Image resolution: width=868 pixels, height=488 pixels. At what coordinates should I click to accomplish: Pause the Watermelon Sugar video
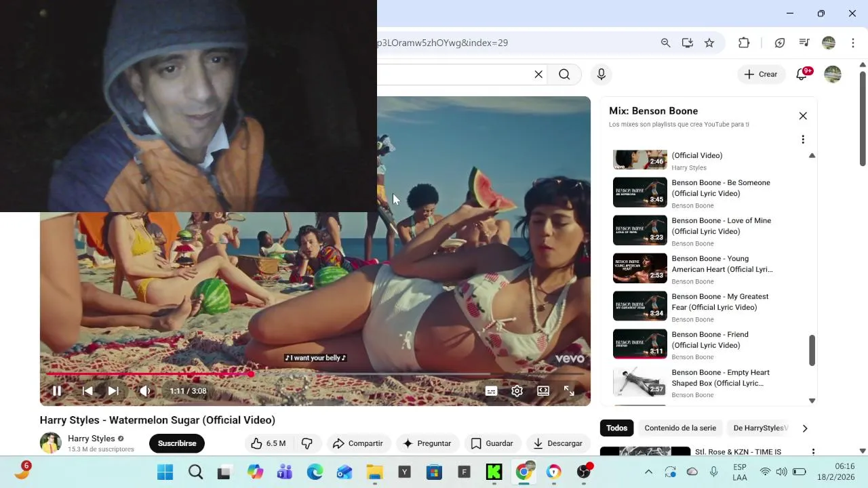57,391
